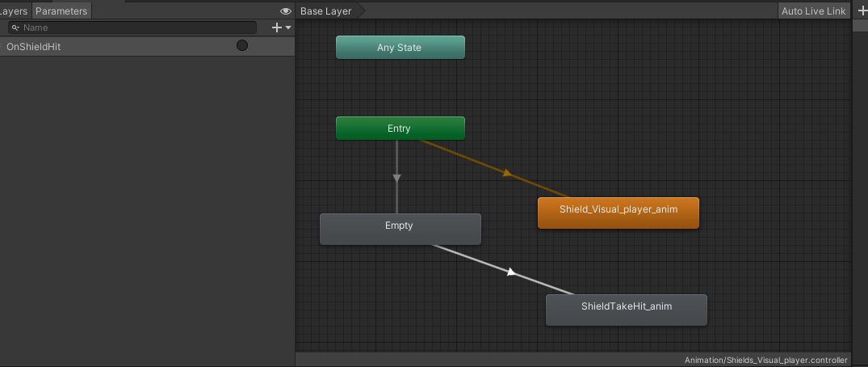Click the Base Layer breadcrumb
The image size is (868, 367).
coord(326,11)
